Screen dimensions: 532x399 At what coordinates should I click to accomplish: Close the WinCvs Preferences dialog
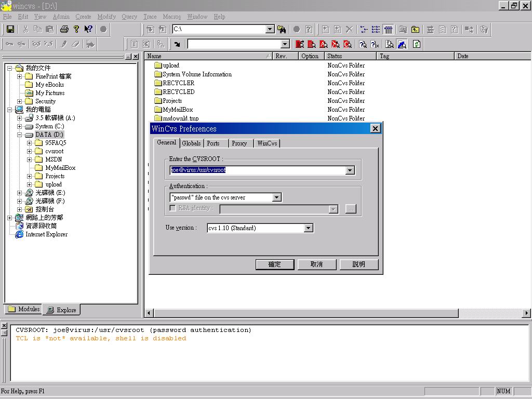375,129
